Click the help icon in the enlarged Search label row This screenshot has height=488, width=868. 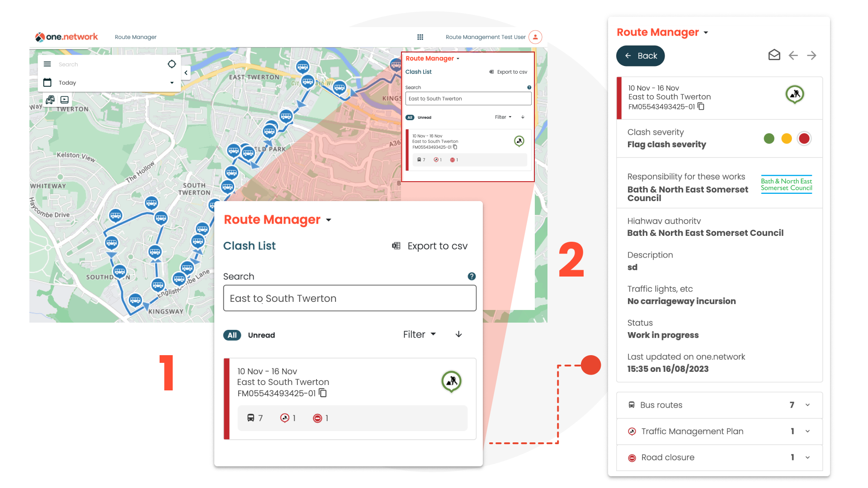[472, 276]
